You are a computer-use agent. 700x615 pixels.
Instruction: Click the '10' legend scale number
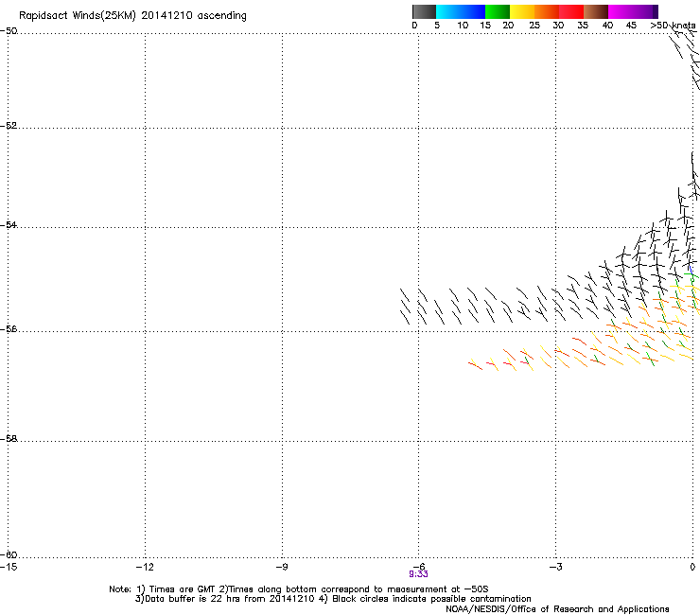(x=463, y=25)
